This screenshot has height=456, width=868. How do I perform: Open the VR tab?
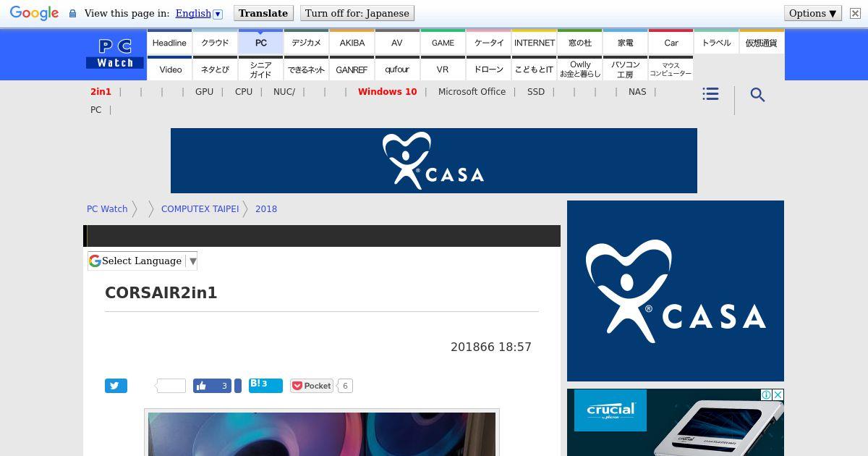pyautogui.click(x=443, y=69)
